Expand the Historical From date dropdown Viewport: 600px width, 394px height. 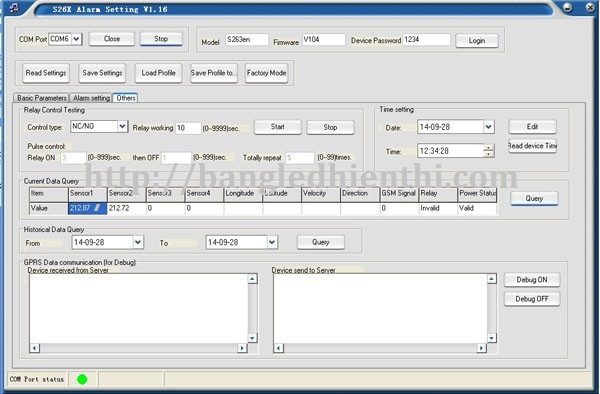(x=138, y=242)
